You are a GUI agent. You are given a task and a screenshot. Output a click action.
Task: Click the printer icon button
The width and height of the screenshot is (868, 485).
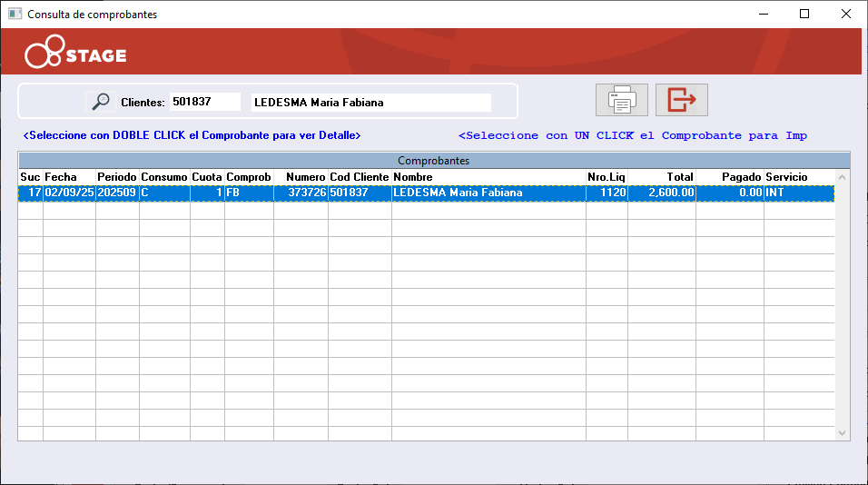coord(621,100)
